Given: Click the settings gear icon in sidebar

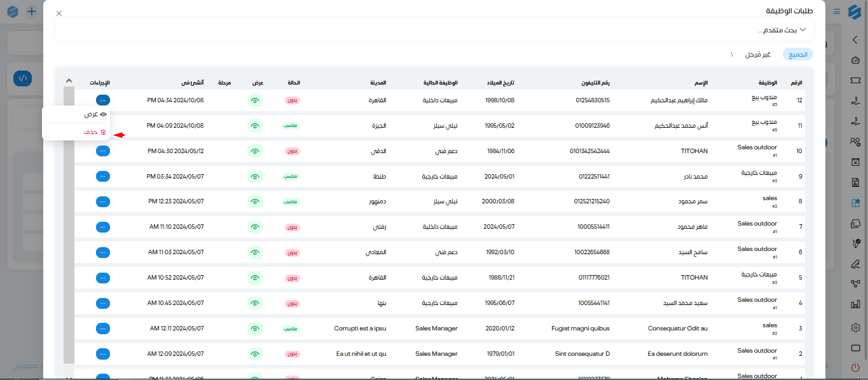Looking at the screenshot, I should point(855,327).
